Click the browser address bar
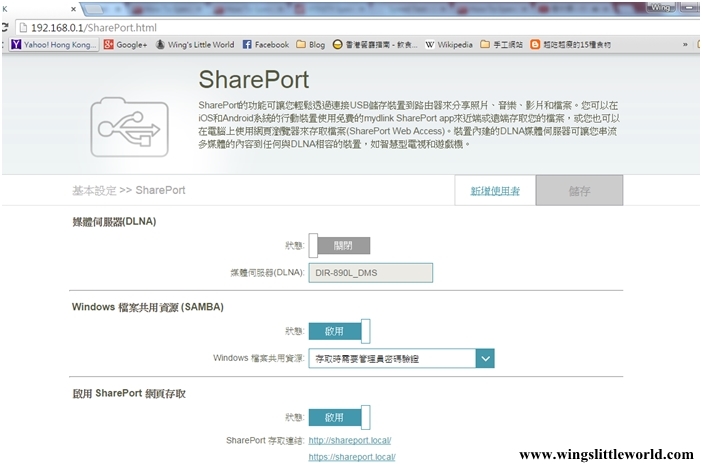The image size is (702, 469). tap(300, 27)
